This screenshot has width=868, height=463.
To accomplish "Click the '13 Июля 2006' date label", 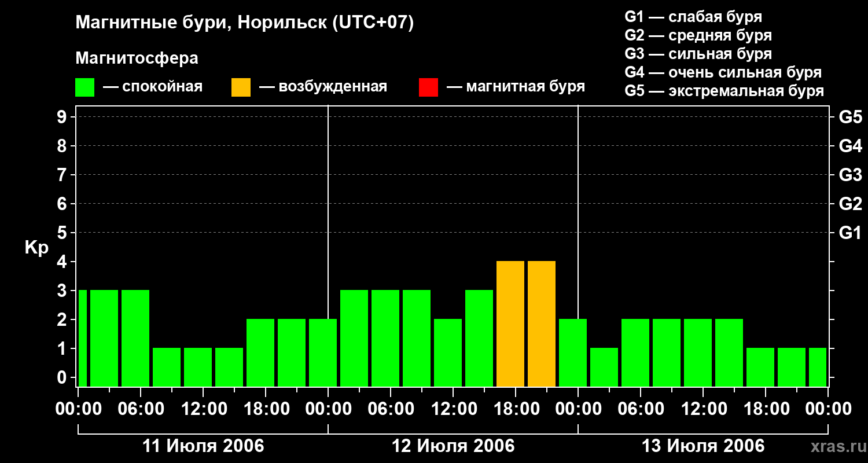I will point(703,446).
